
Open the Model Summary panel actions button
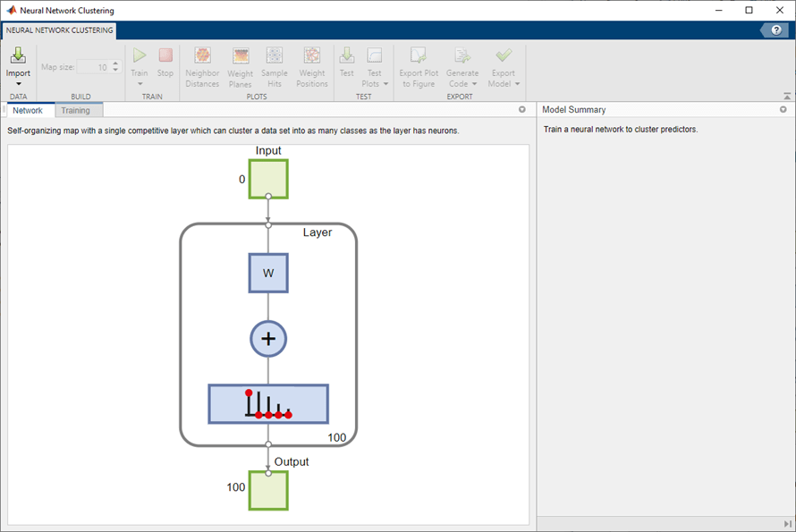[783, 109]
